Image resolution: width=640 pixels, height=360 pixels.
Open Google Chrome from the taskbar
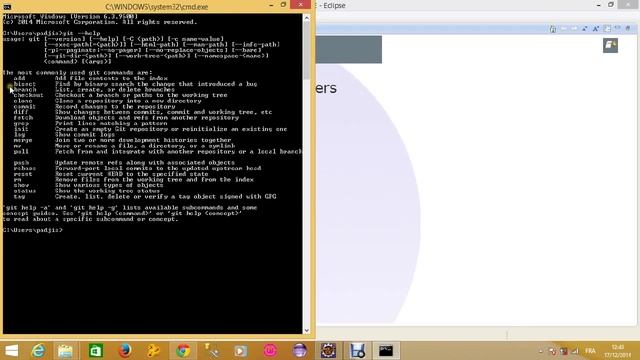[x=183, y=351]
